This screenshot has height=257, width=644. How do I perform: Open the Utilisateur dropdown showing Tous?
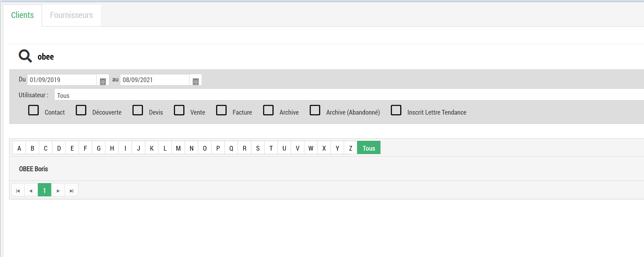pos(347,95)
